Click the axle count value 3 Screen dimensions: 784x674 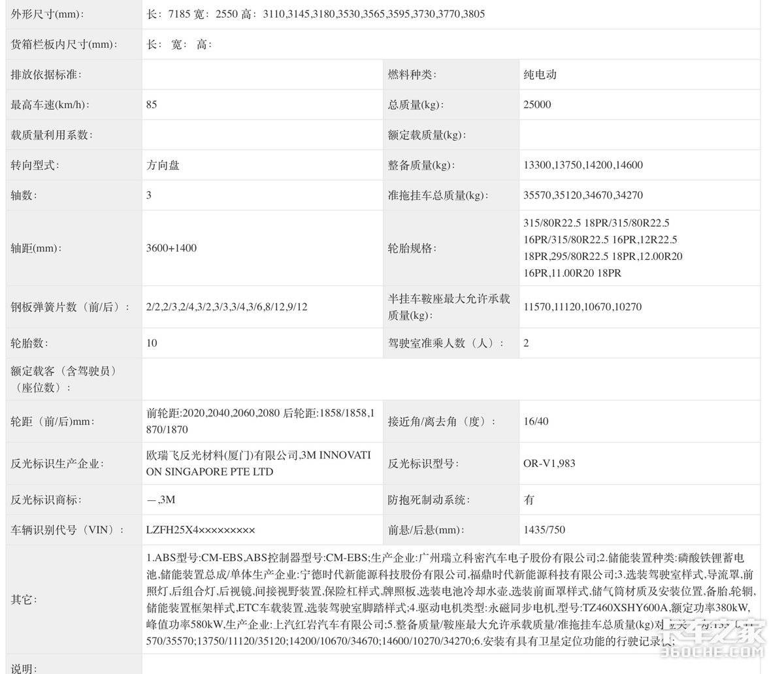tap(149, 195)
